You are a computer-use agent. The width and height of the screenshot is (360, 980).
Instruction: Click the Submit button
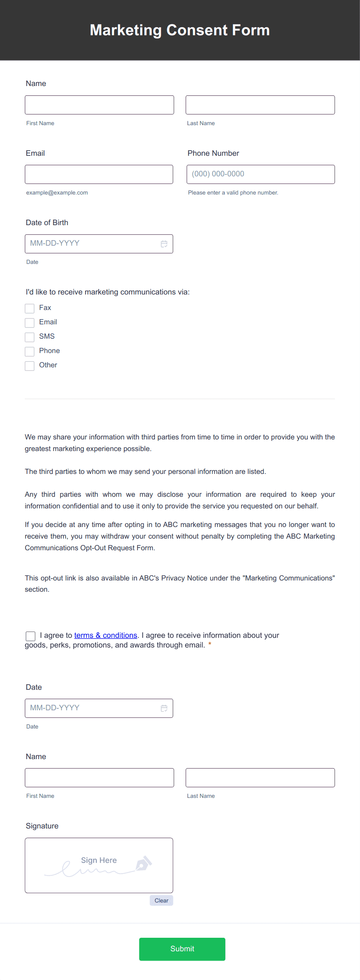[182, 949]
